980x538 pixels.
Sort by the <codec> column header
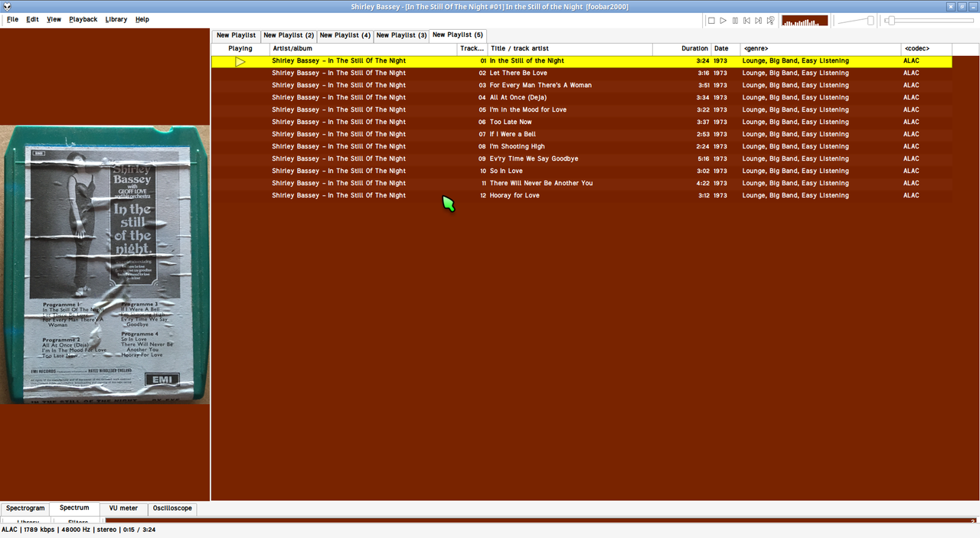[926, 48]
